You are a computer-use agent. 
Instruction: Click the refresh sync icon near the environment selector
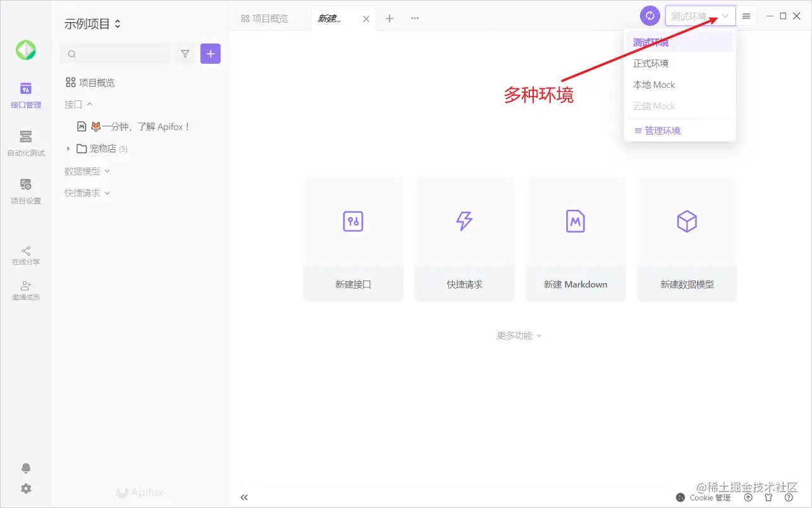tap(649, 16)
